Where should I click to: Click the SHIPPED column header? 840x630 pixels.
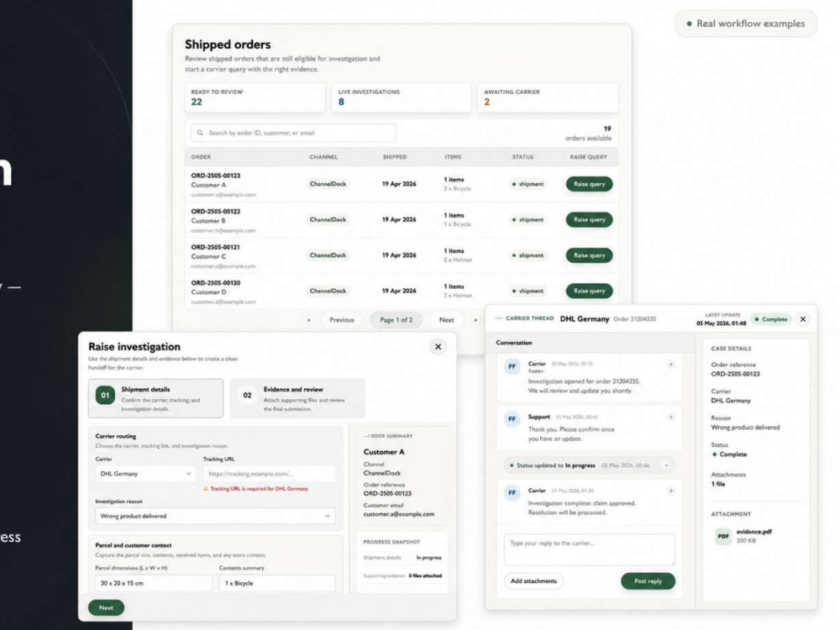point(394,157)
